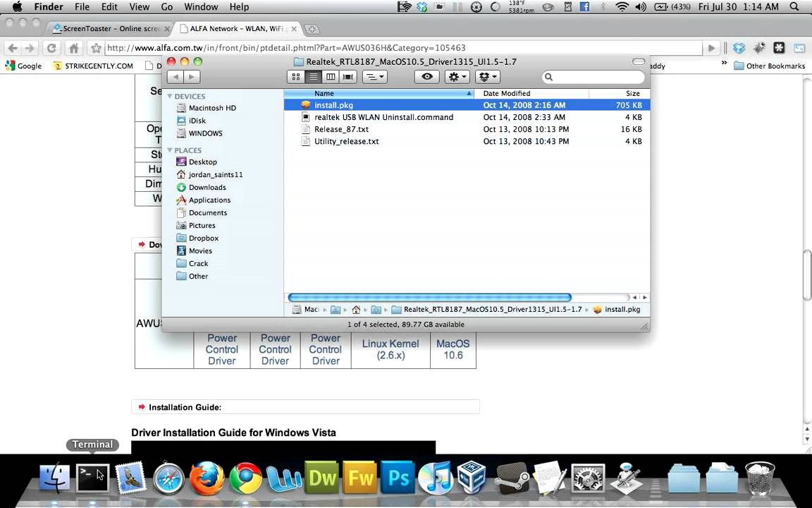Open the Go menu in menu bar
812x508 pixels.
[167, 7]
